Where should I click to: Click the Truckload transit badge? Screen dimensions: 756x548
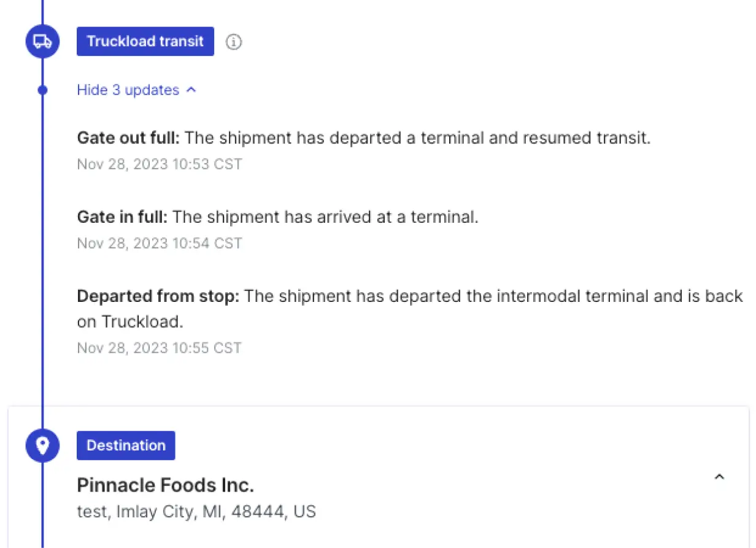(145, 42)
